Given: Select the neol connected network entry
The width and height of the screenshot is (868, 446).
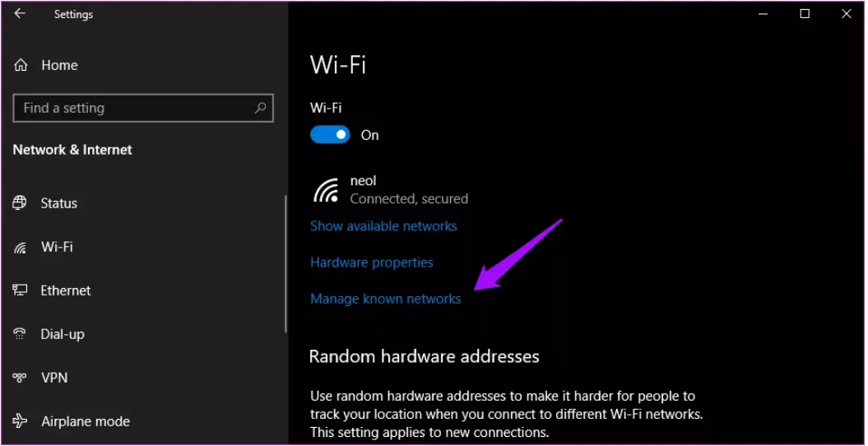Looking at the screenshot, I should (391, 190).
